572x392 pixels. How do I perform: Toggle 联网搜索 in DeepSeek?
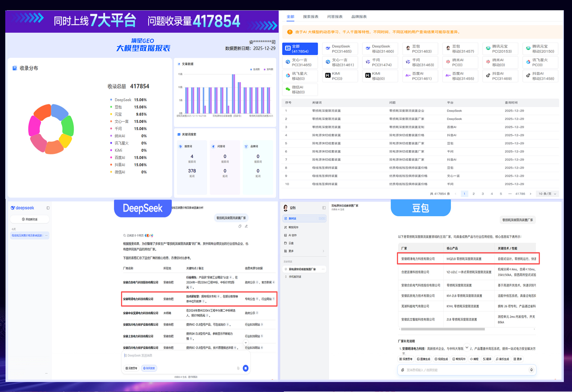(149, 368)
